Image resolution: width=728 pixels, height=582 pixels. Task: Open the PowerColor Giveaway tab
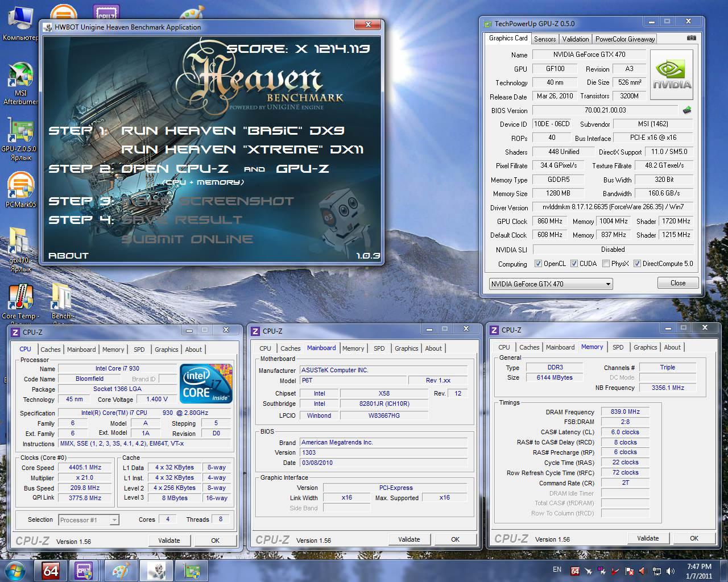click(624, 39)
